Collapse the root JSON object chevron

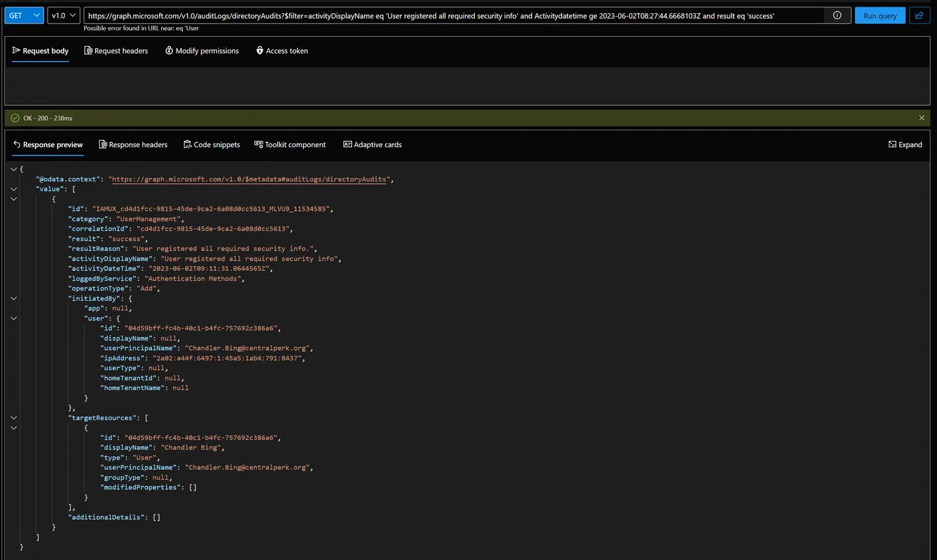13,169
